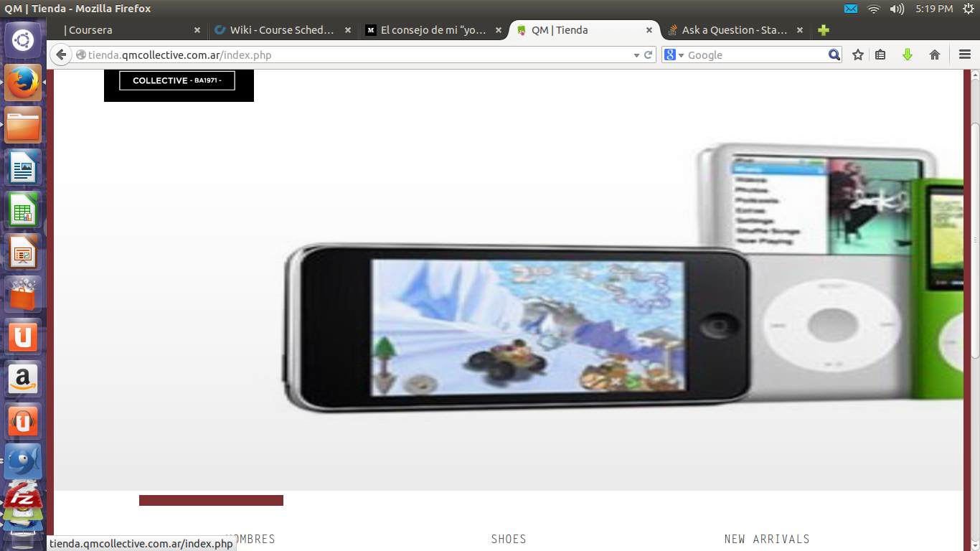Image resolution: width=980 pixels, height=551 pixels.
Task: Open the Google search engine dropdown
Action: 674,55
